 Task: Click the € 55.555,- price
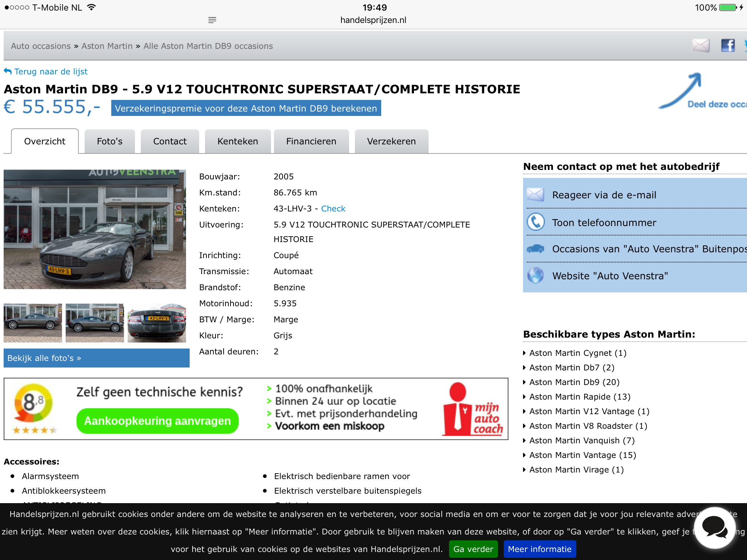tap(52, 107)
